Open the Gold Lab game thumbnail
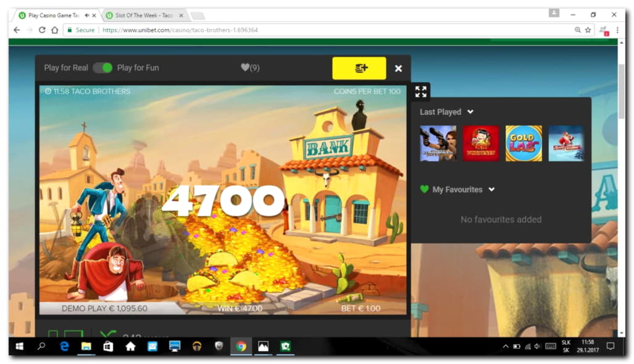Viewport: 634px width, 364px height. pos(523,143)
